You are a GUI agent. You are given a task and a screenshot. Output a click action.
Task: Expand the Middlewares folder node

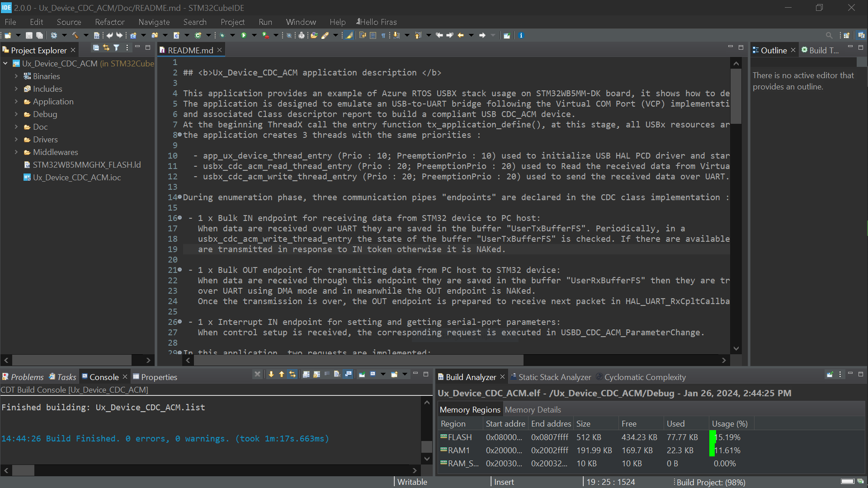pos(16,152)
